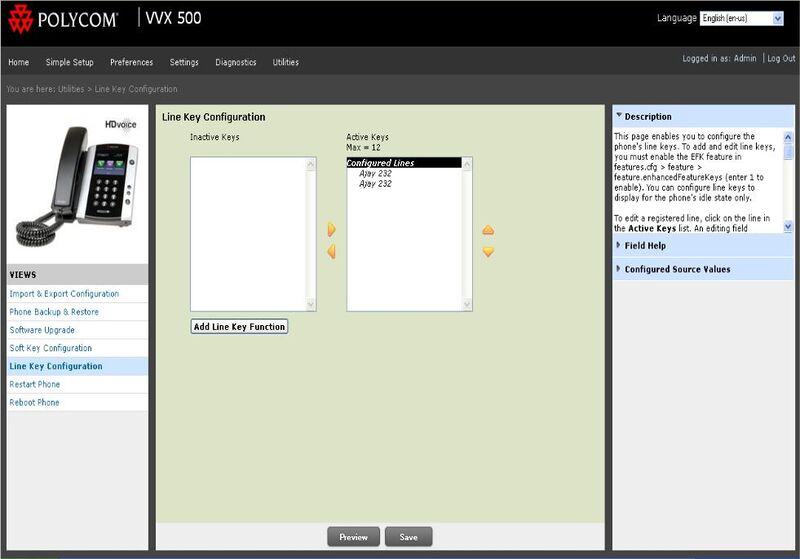Click the move-up arrow beside Active Keys
Screen dimensions: 800x559
(x=488, y=230)
